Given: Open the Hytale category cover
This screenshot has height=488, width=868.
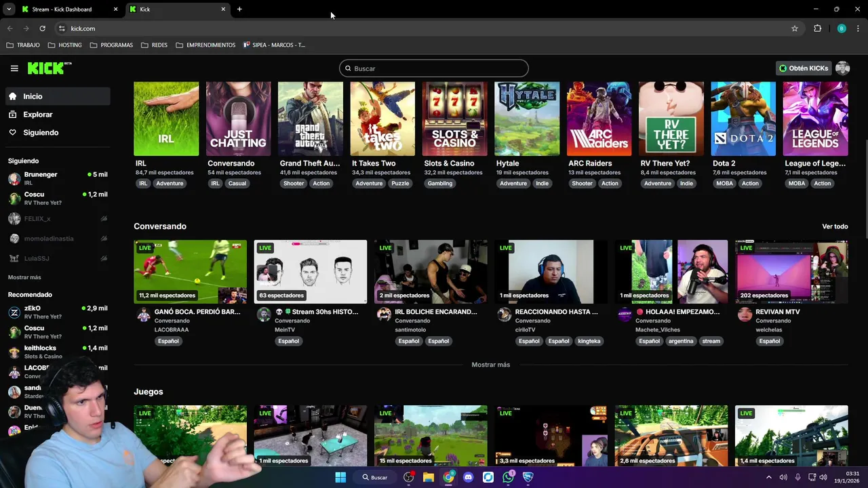Looking at the screenshot, I should (x=527, y=119).
